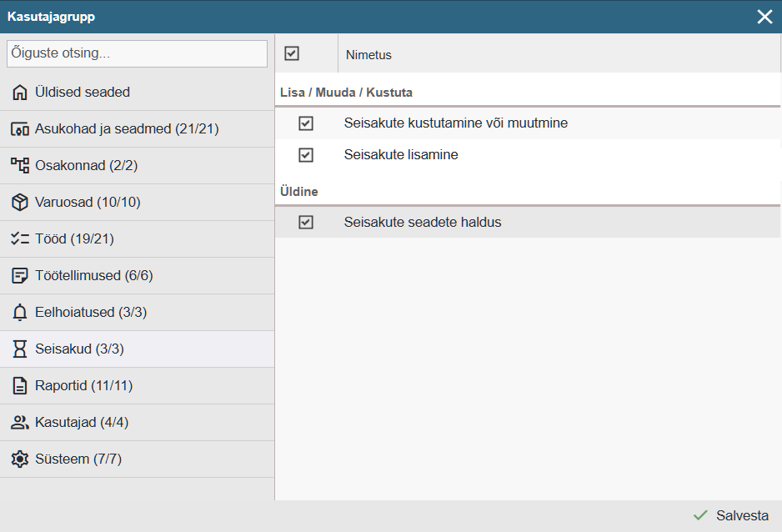
Task: Open the Kasutajad (4/4) category
Action: (x=81, y=423)
